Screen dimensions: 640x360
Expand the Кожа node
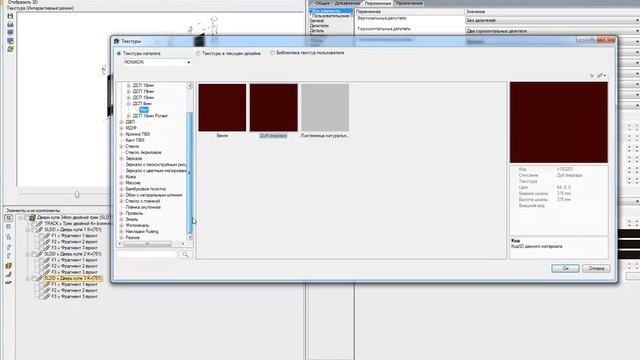pyautogui.click(x=121, y=177)
